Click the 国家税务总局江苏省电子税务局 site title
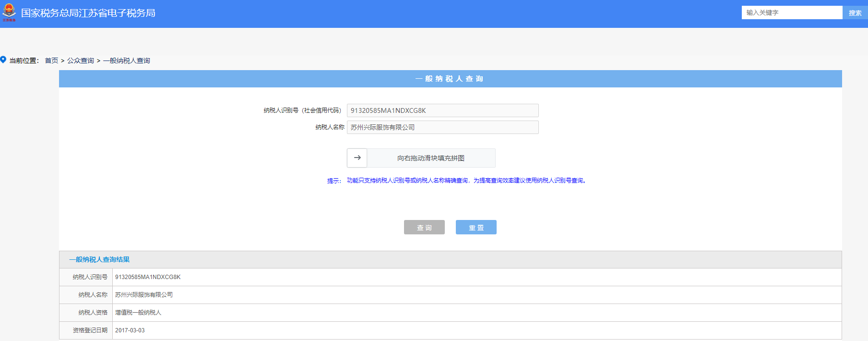868x341 pixels. (x=88, y=13)
